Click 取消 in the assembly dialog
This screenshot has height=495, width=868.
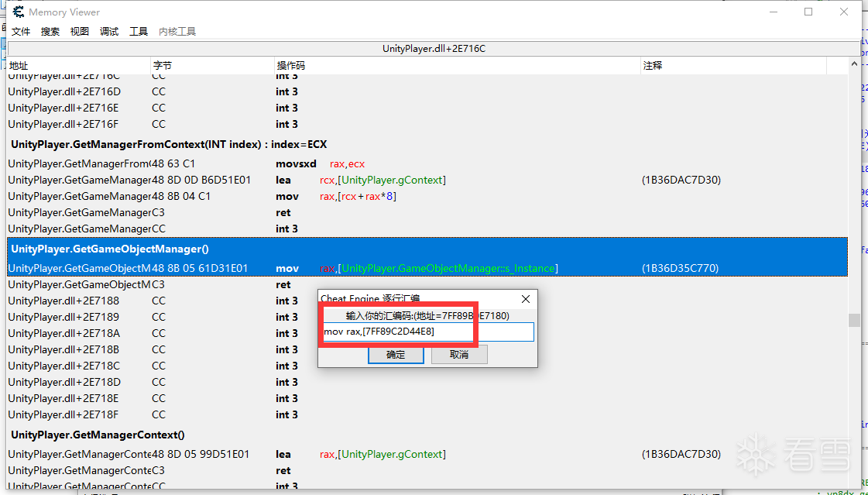click(x=459, y=355)
